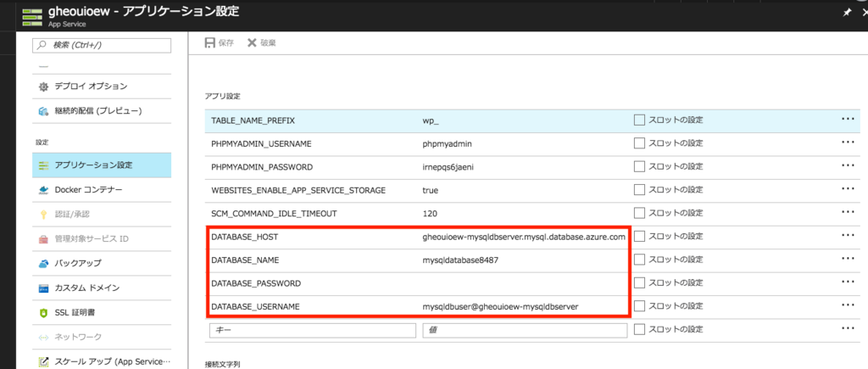Toggle slot setting for SCM_COMMAND_IDLE_TIMEOUT

coord(639,213)
